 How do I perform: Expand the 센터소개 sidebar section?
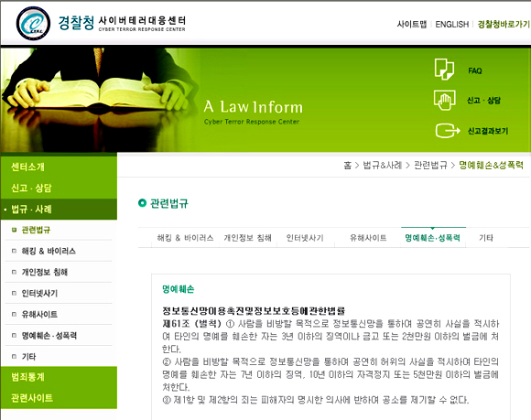pyautogui.click(x=27, y=167)
